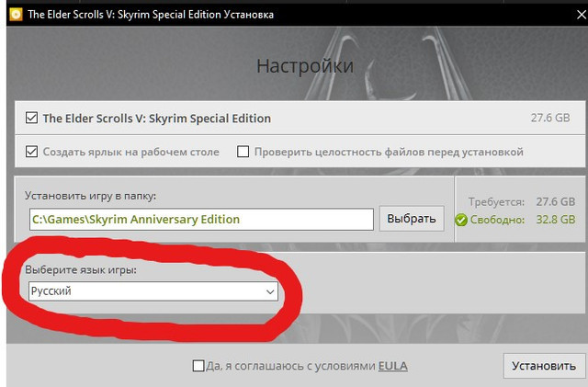The height and width of the screenshot is (387, 588).
Task: Accept the EULA terms checkbox
Action: click(x=198, y=366)
